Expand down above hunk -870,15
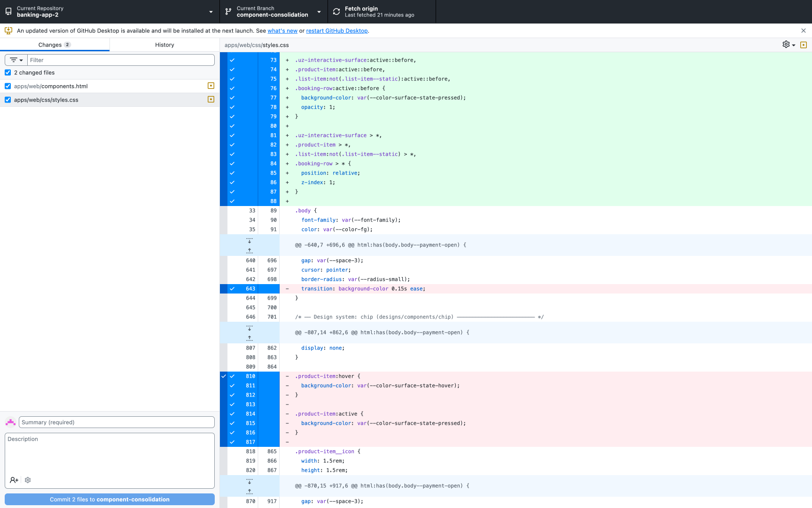The width and height of the screenshot is (812, 508). [250, 481]
